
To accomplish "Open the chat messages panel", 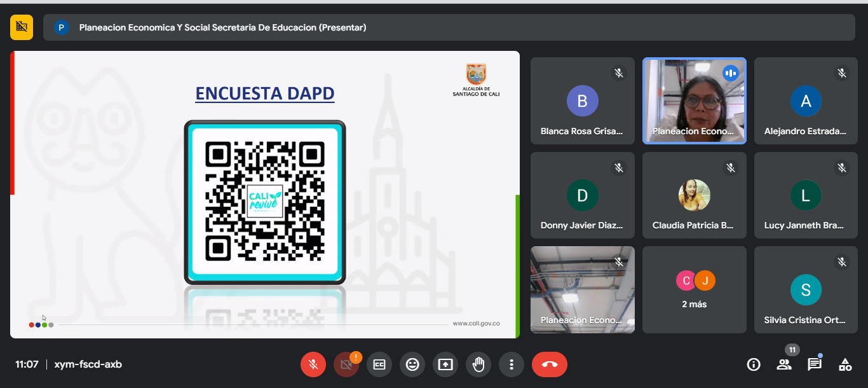I will pyautogui.click(x=815, y=364).
